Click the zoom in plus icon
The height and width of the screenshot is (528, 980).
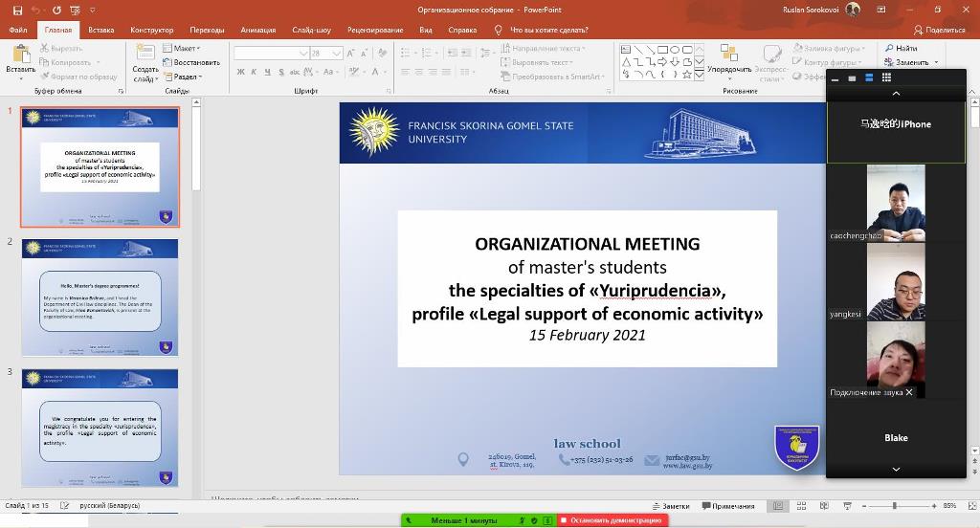(x=934, y=506)
